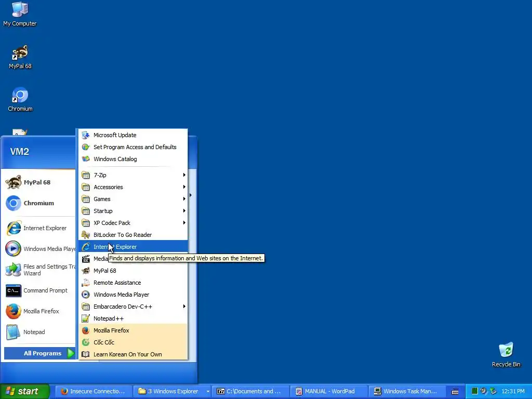
Task: Expand Windows Explorer group dropdown arrow
Action: pos(208,392)
